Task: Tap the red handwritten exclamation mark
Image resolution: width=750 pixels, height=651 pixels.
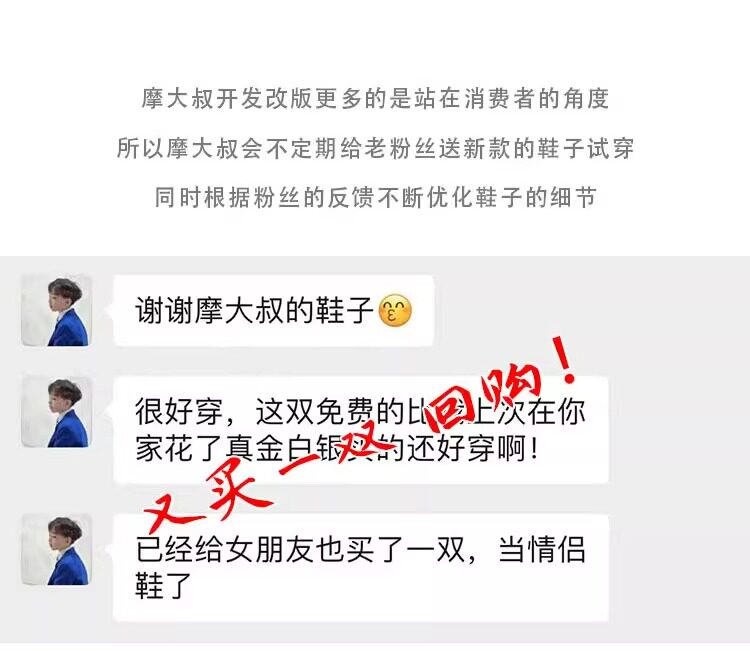Action: (563, 360)
